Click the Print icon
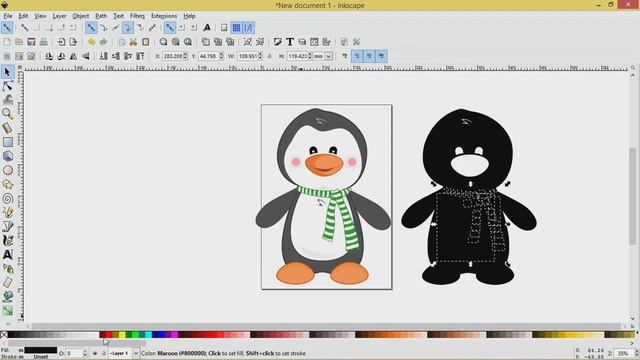The image size is (640, 360). coord(43,42)
